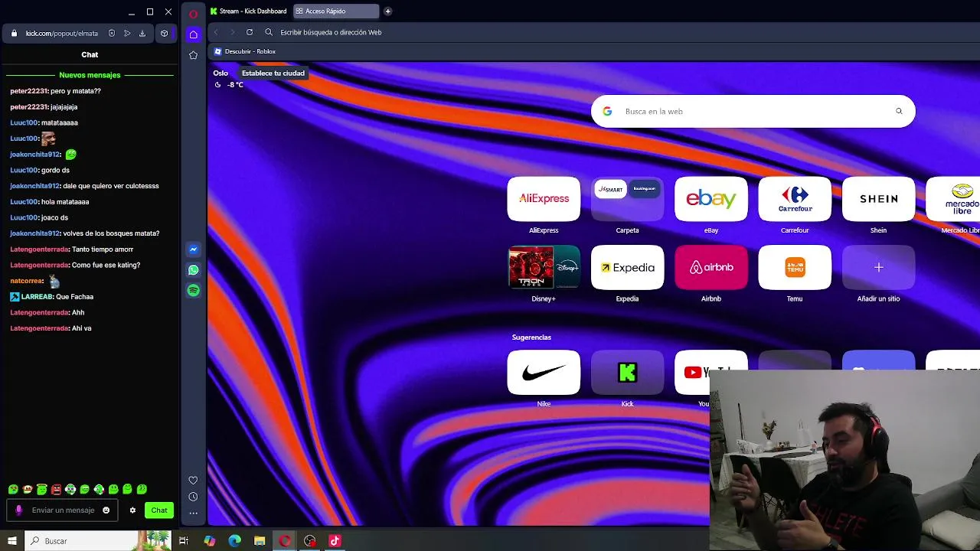
Task: Open Messenger from Opera's sidebar
Action: coord(193,249)
